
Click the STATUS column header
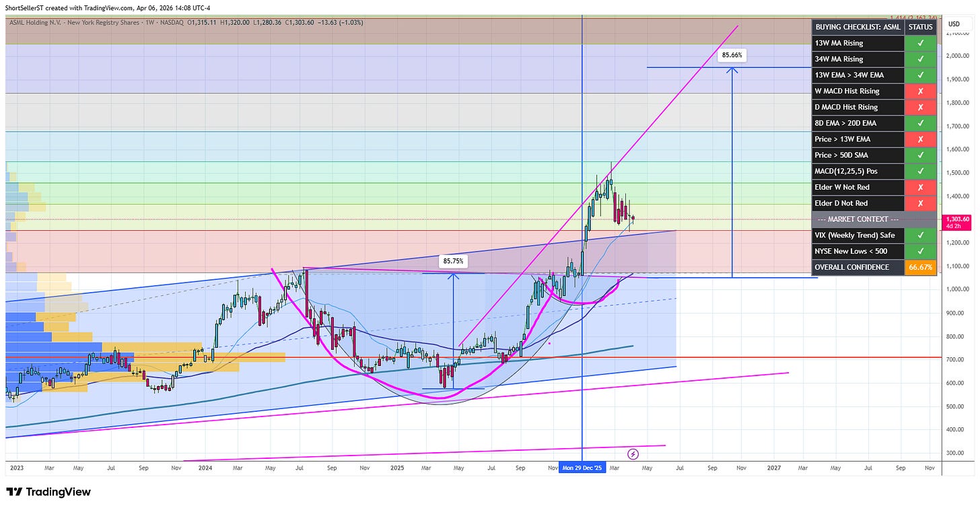[x=920, y=27]
